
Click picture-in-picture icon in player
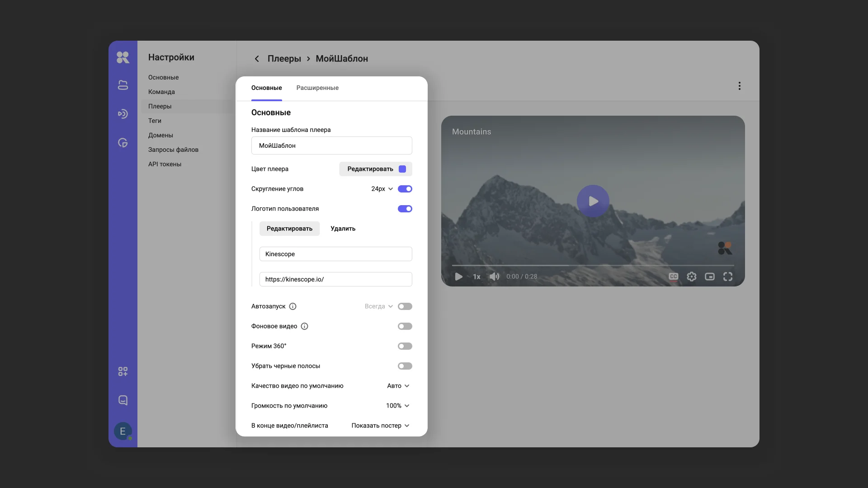pyautogui.click(x=709, y=277)
